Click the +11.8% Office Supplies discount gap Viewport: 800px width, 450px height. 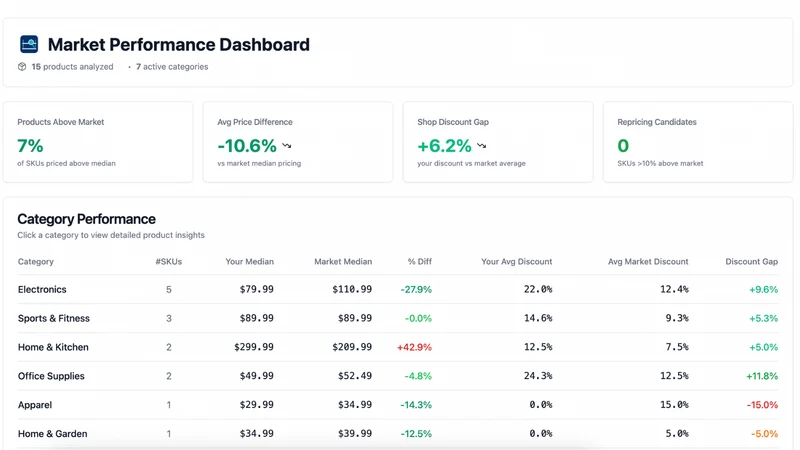pos(762,376)
